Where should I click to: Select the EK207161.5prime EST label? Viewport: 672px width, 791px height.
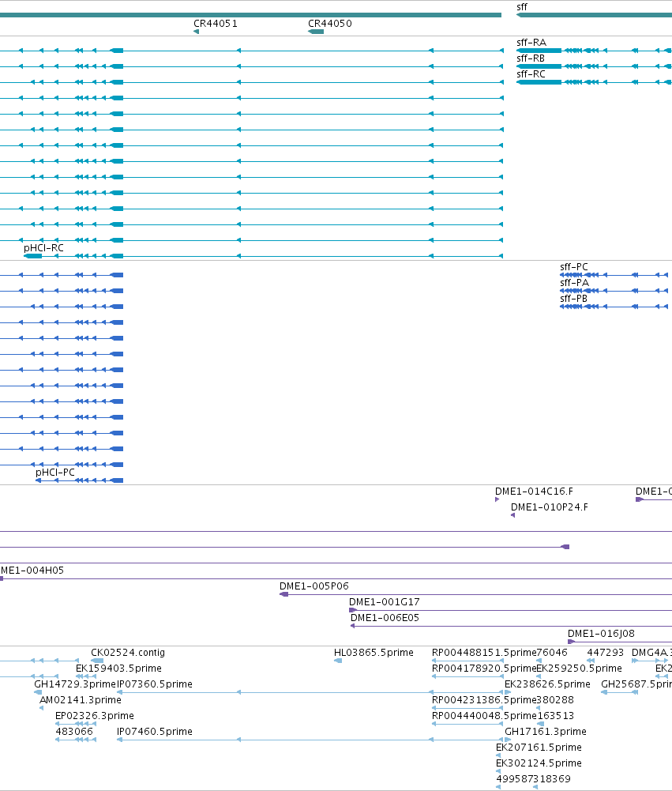tap(539, 747)
